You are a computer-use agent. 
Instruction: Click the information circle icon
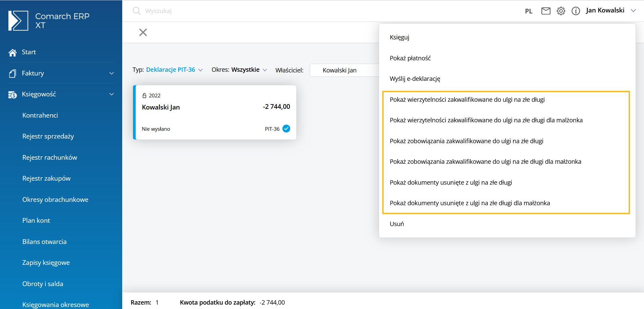point(576,11)
